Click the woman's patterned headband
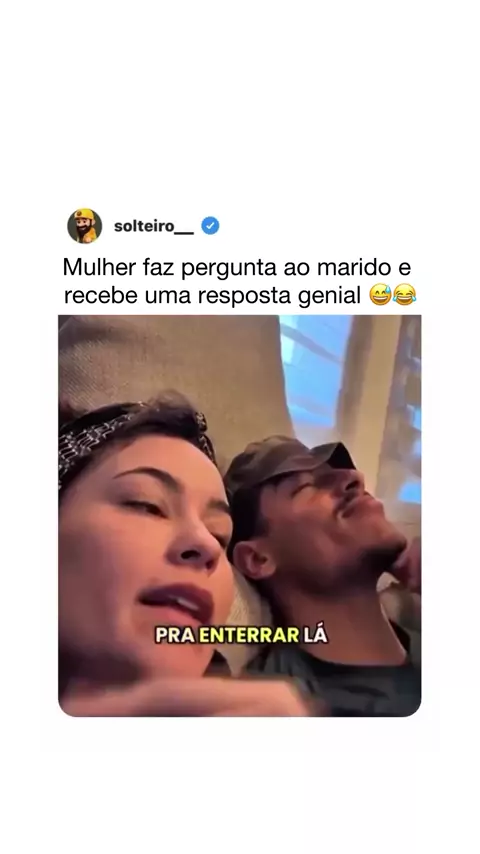This screenshot has height=854, width=480. pyautogui.click(x=131, y=437)
